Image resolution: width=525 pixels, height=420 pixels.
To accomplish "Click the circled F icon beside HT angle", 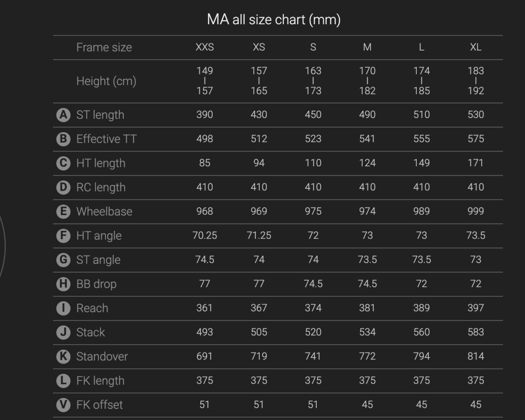I will coord(63,236).
